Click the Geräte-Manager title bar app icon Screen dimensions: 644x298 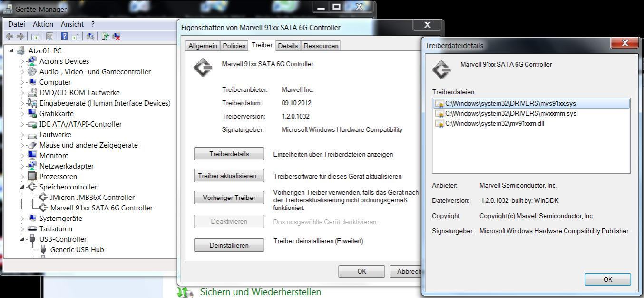point(8,9)
